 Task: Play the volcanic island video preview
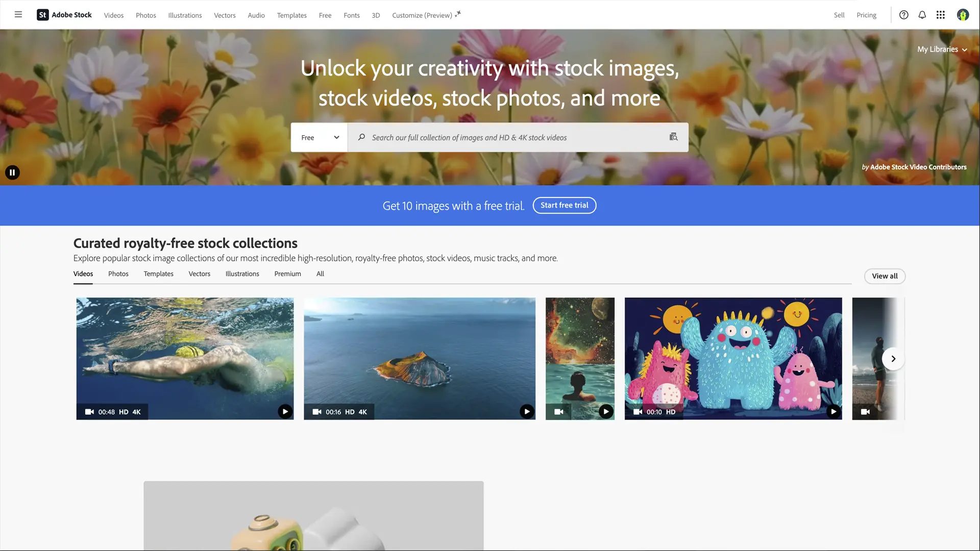(x=527, y=411)
